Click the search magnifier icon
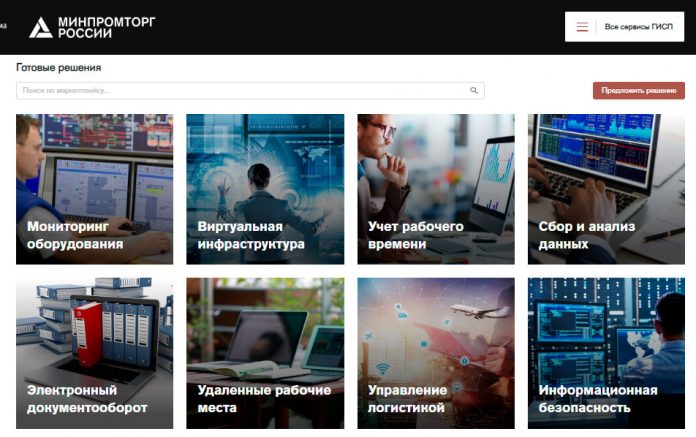This screenshot has height=437, width=696. pos(474,91)
